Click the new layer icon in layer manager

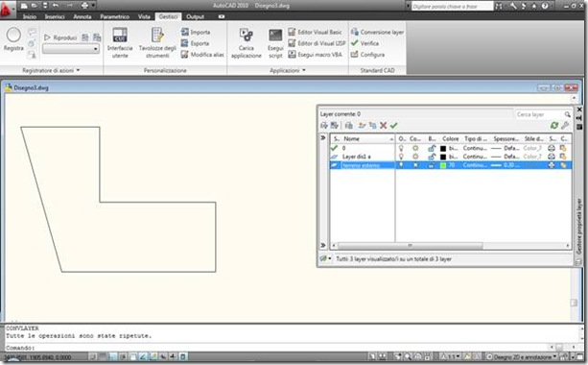[362, 126]
